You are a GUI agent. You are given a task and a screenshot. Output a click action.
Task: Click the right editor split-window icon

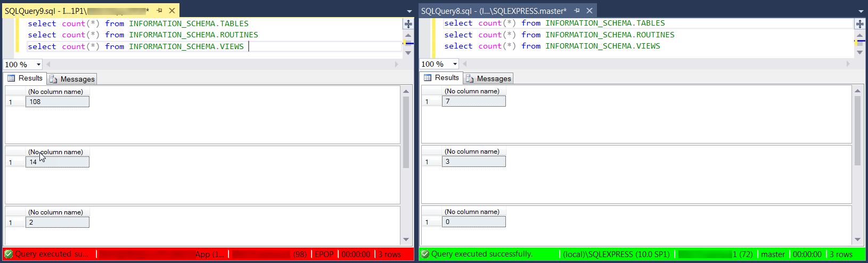click(x=859, y=24)
